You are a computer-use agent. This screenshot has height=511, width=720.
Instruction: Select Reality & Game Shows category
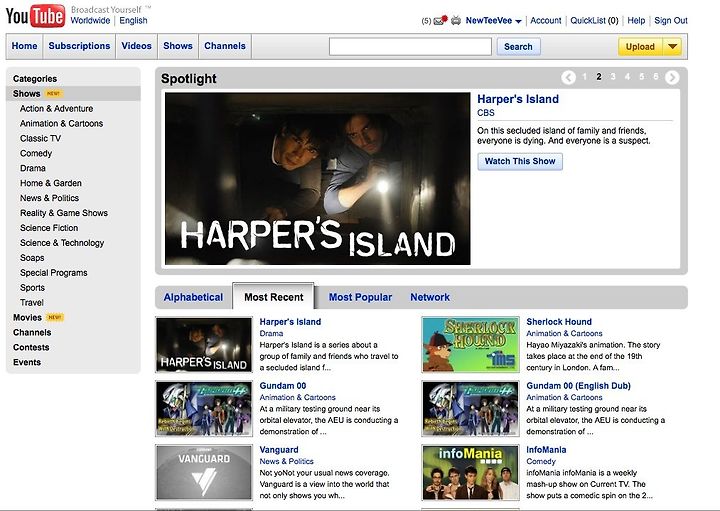(64, 213)
